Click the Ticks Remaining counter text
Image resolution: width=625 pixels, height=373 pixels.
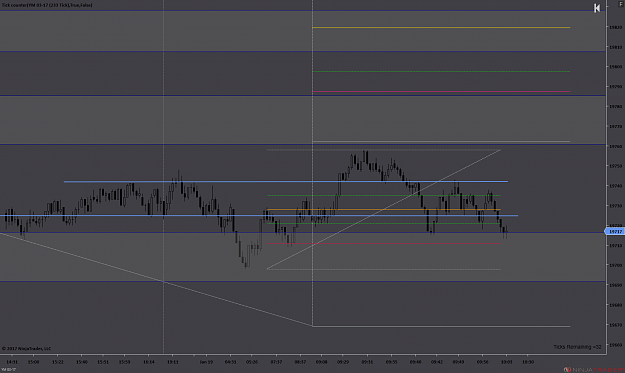click(x=577, y=347)
